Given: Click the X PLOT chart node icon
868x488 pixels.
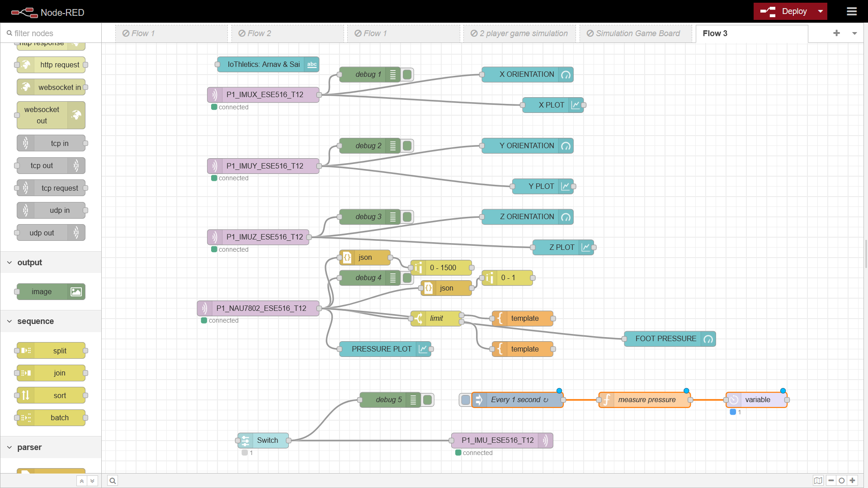Looking at the screenshot, I should coord(576,105).
